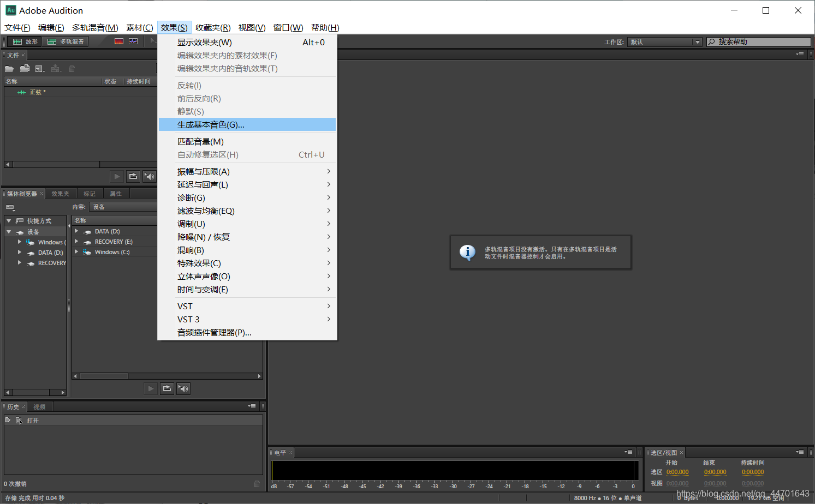Screen dimensions: 815x504
Task: Open main panel options menu icon
Action: point(800,55)
